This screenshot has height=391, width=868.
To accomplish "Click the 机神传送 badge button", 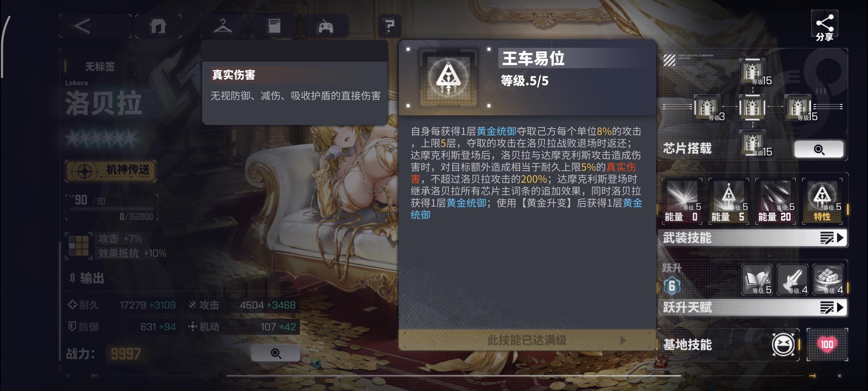I will pyautogui.click(x=111, y=171).
